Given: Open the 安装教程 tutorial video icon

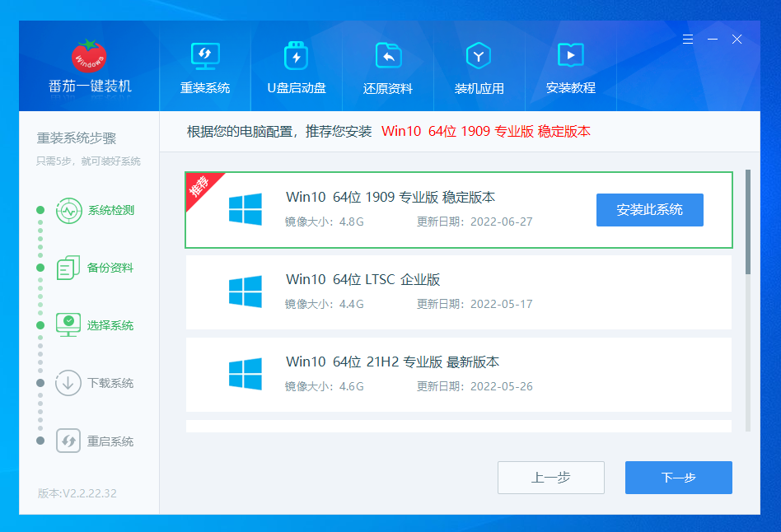Looking at the screenshot, I should pyautogui.click(x=570, y=56).
